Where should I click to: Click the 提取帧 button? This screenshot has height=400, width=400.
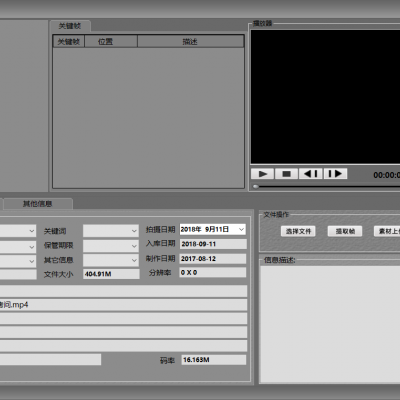[x=345, y=231]
